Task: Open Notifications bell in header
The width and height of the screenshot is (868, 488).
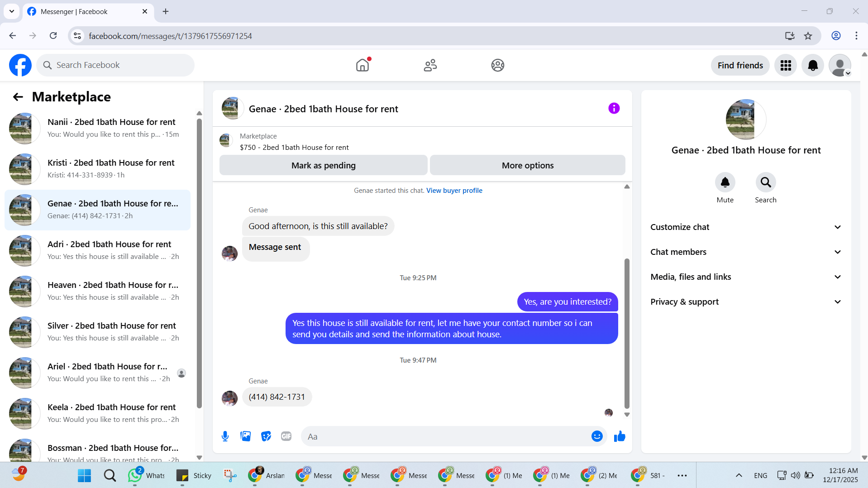Action: (813, 65)
